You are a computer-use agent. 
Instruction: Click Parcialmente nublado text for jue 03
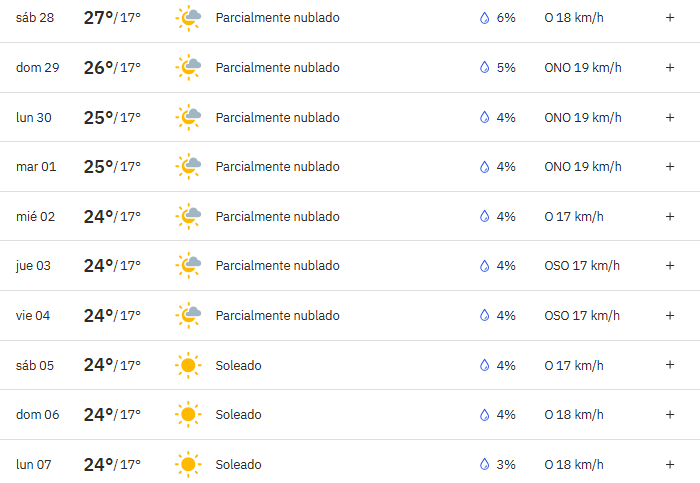tap(277, 266)
